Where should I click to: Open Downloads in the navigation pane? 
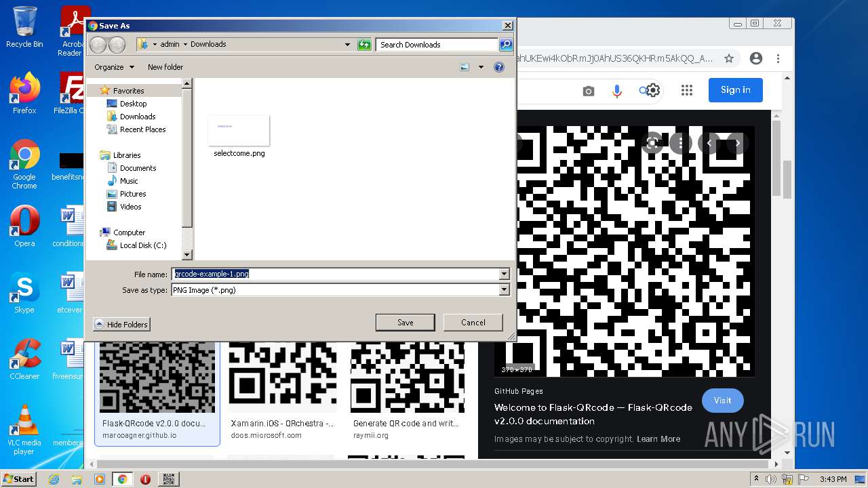tap(138, 117)
